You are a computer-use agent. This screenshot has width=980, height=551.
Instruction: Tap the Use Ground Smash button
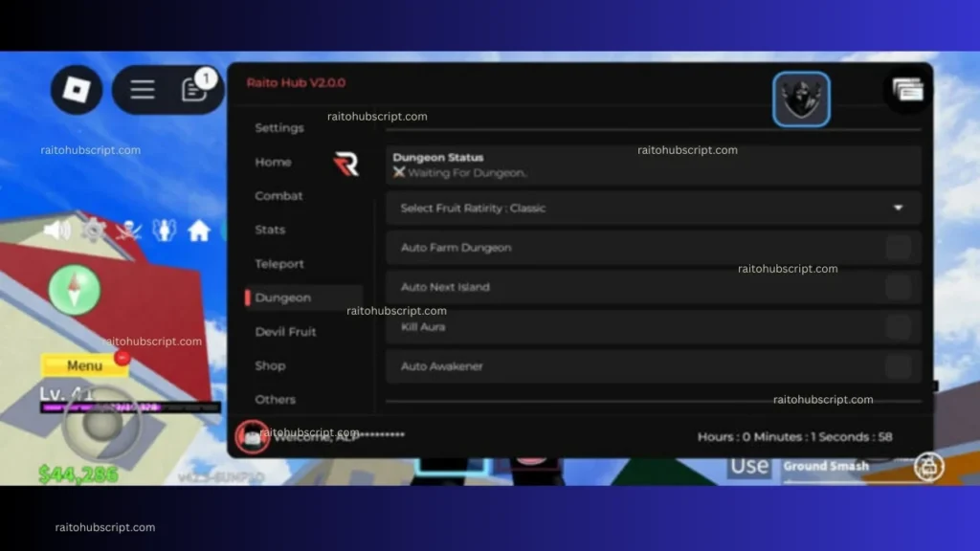800,466
